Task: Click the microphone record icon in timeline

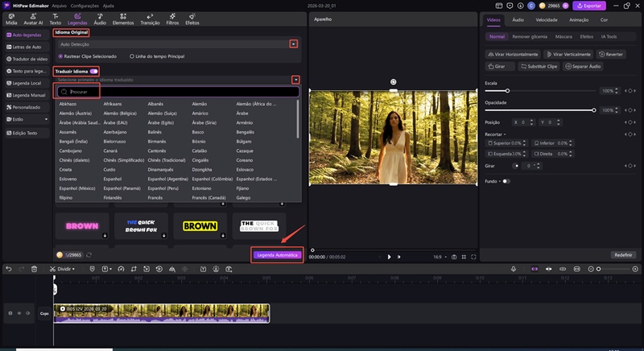Action: point(514,268)
